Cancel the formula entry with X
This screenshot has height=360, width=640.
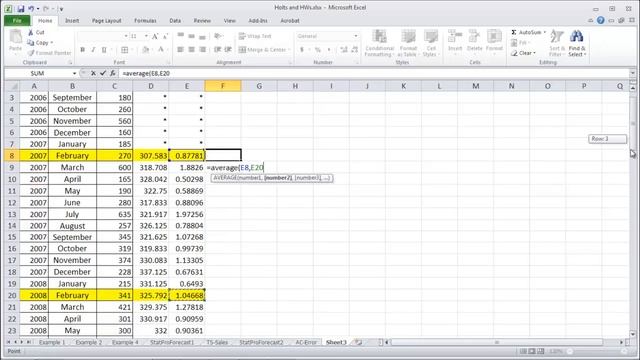(x=93, y=73)
